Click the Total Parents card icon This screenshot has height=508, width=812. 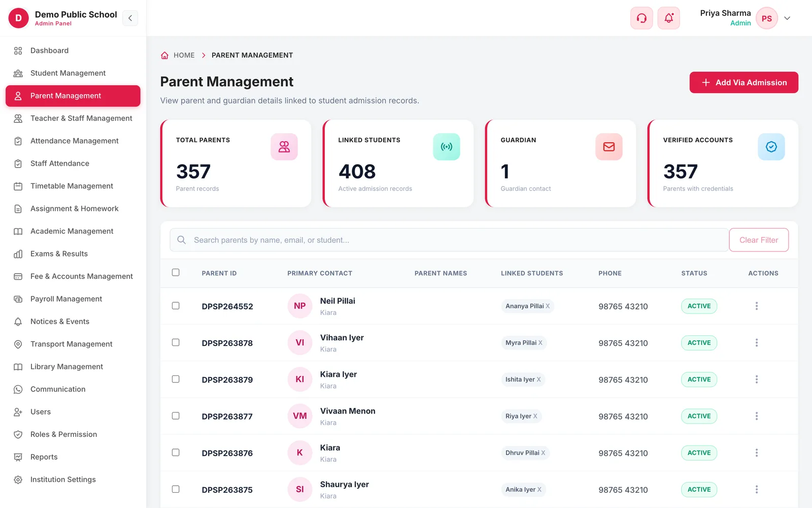click(x=284, y=147)
